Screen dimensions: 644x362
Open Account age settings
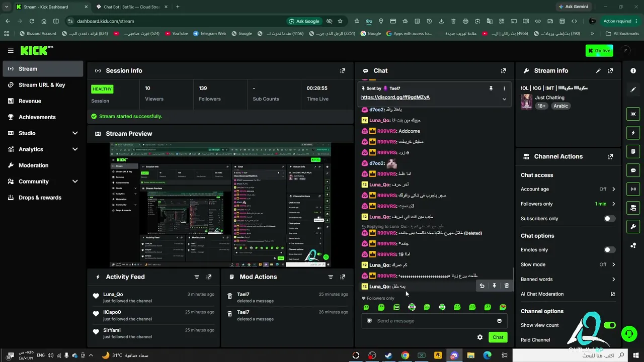click(568, 189)
